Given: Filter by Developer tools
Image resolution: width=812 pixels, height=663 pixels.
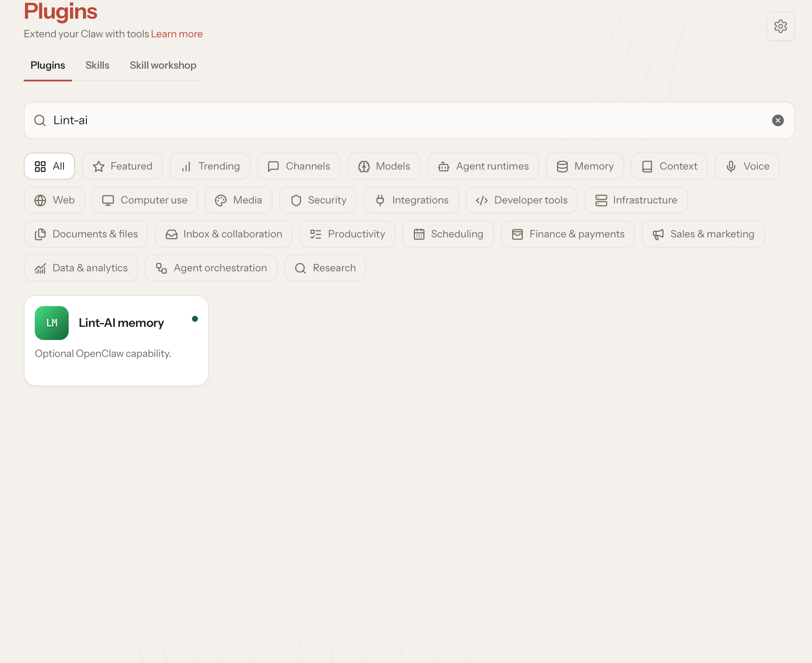Looking at the screenshot, I should pyautogui.click(x=522, y=200).
